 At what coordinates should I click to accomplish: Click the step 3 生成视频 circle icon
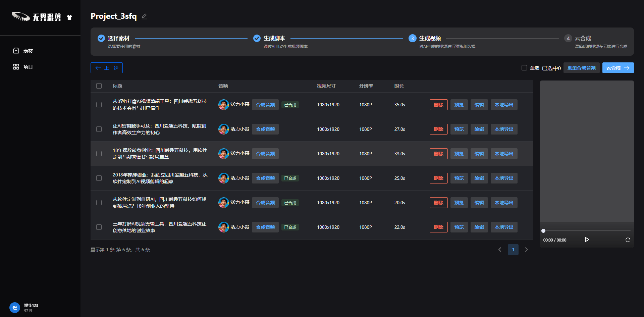click(x=412, y=39)
